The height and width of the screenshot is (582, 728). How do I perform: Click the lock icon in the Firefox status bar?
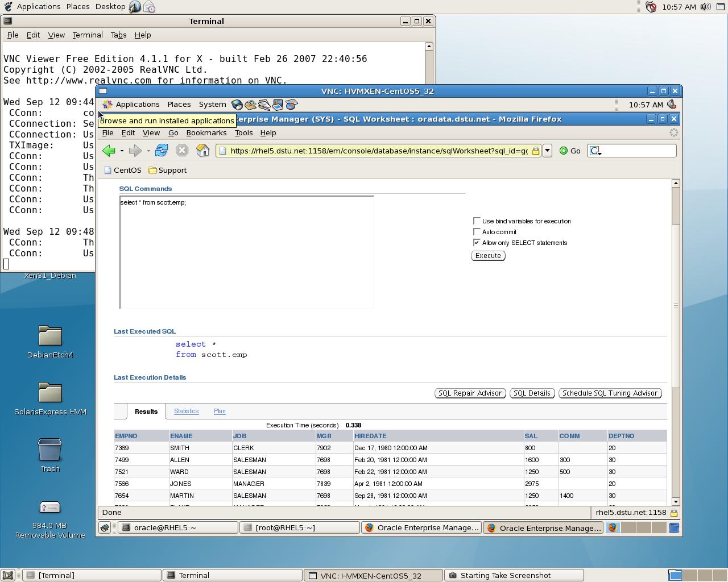coord(674,513)
